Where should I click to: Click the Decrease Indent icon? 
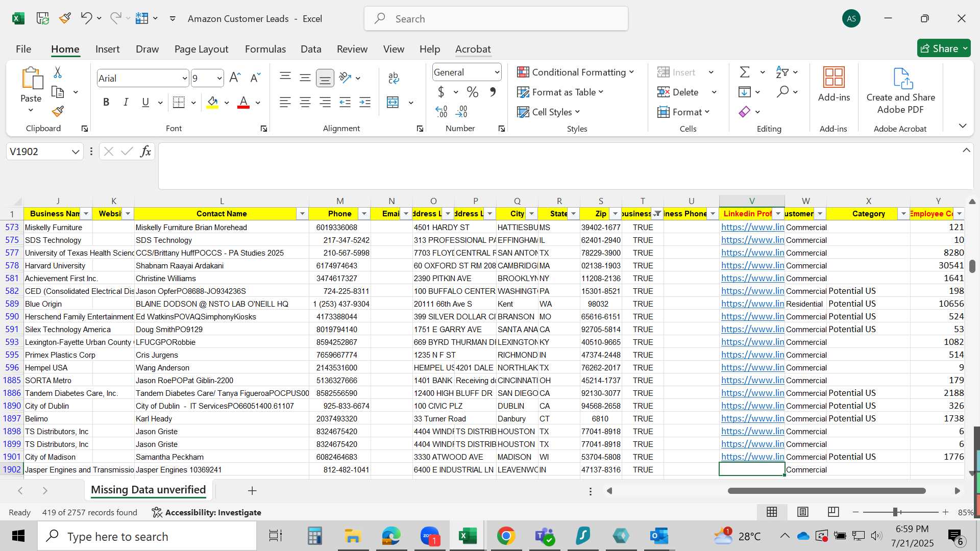[x=345, y=103]
